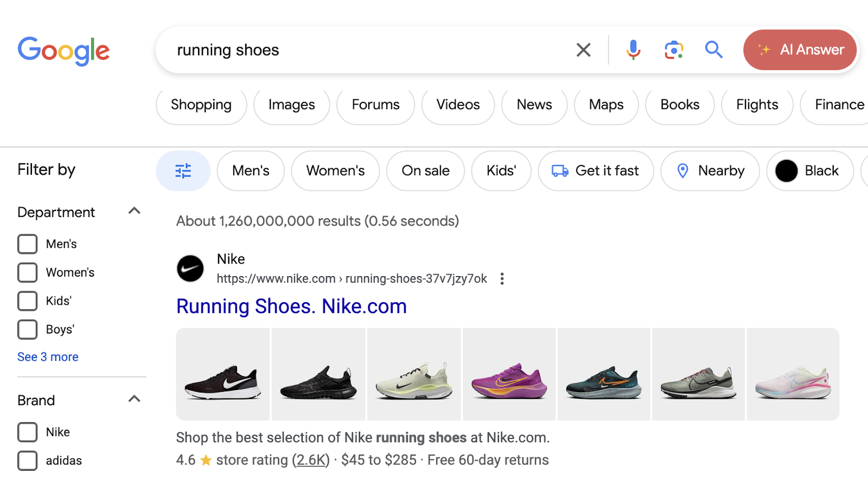Switch to the Forums tab

375,105
